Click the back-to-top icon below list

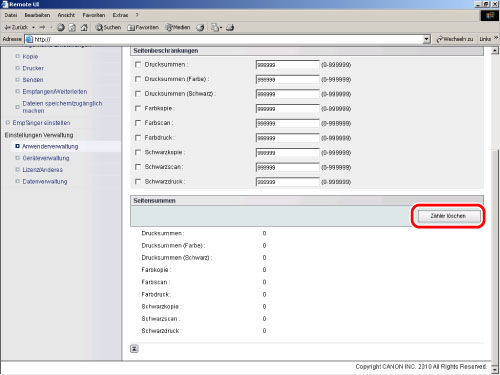pos(134,349)
